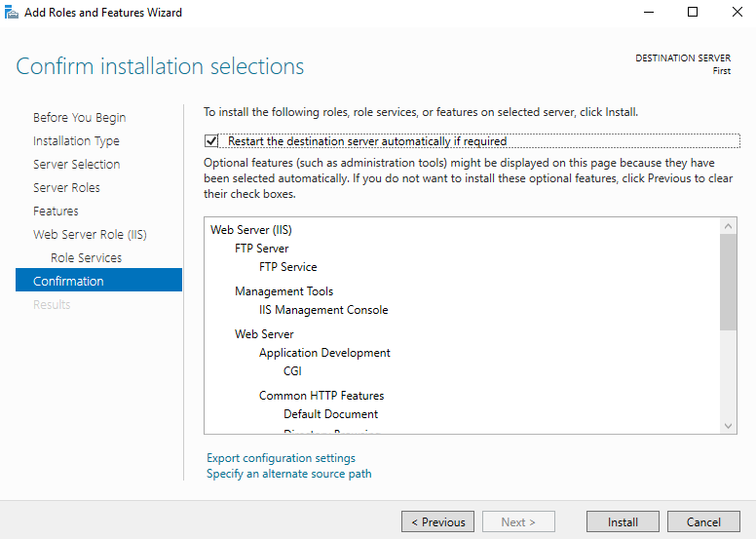Open the Installation Type step
756x539 pixels.
coord(76,141)
